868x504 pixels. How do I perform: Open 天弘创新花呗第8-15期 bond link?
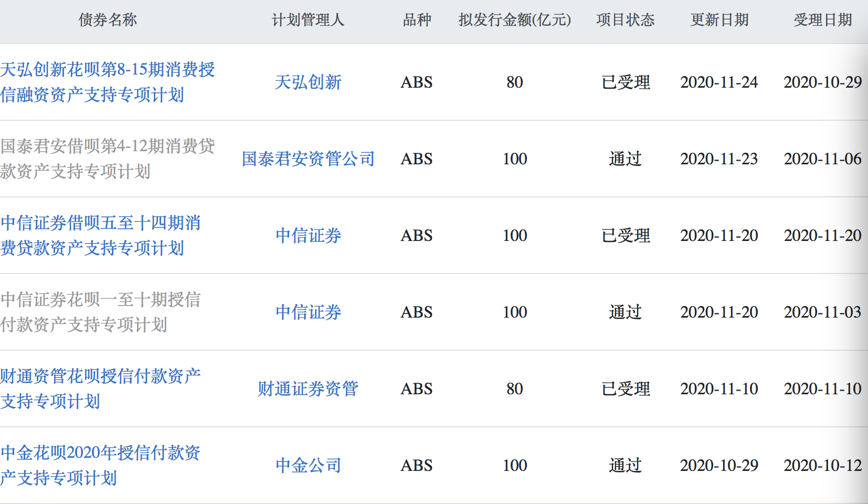click(x=108, y=82)
